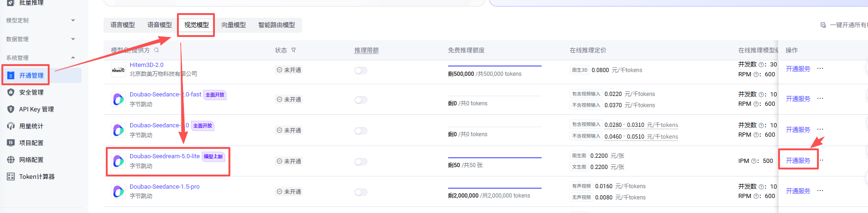Switch to the 语音模型 tab
Screen dimensions: 868x213
tap(160, 25)
